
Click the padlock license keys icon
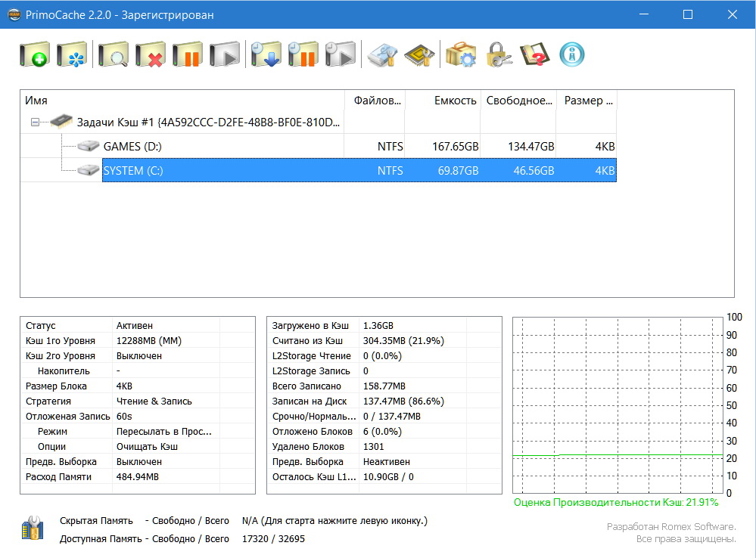pos(499,54)
